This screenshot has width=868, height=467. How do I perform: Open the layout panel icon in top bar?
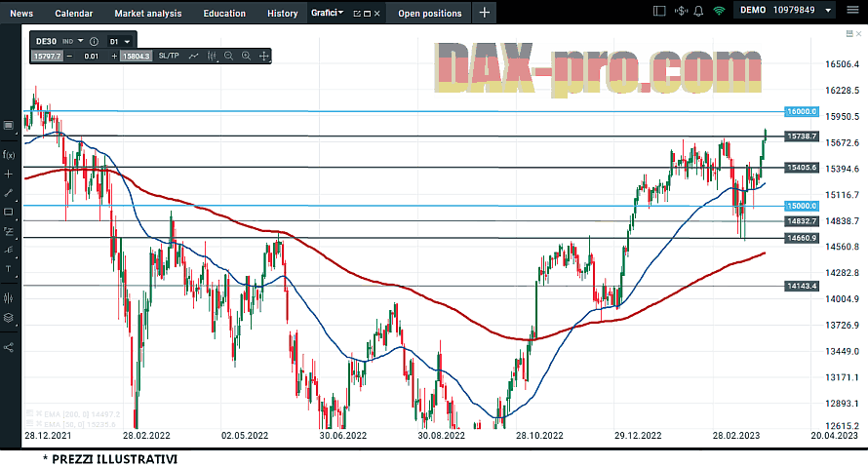click(x=658, y=11)
